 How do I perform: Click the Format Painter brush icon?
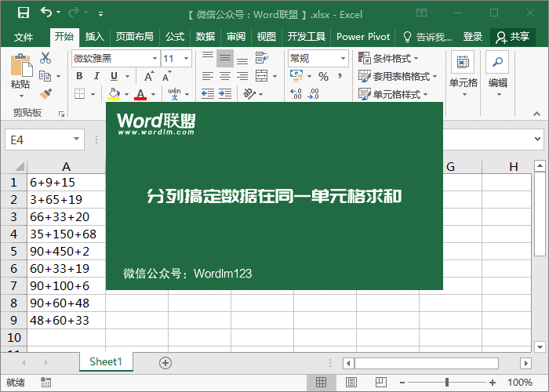pos(45,93)
